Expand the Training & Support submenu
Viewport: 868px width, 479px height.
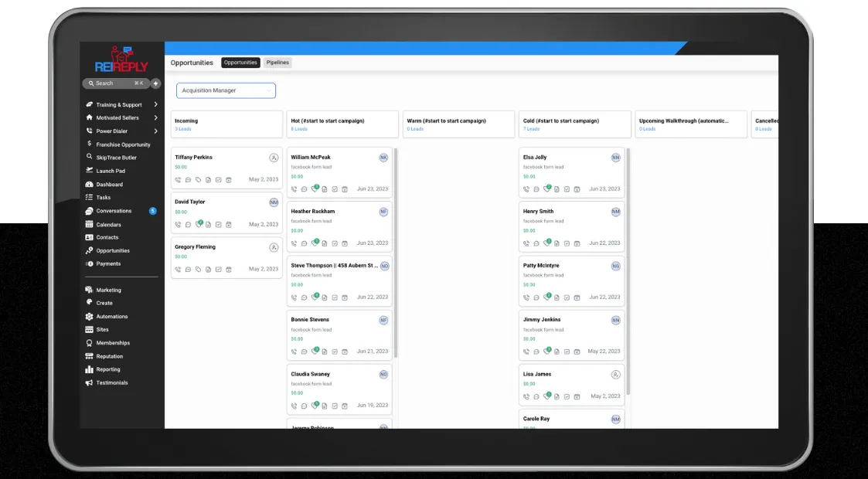pos(155,104)
